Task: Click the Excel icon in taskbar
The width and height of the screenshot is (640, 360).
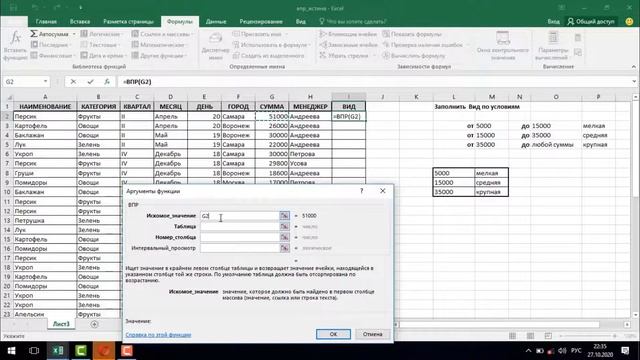Action: coord(58,351)
